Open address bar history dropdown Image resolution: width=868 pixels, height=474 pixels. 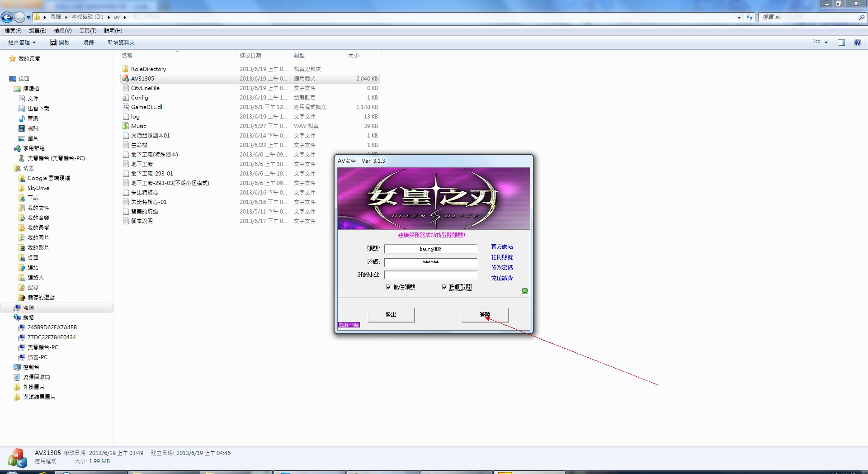739,17
